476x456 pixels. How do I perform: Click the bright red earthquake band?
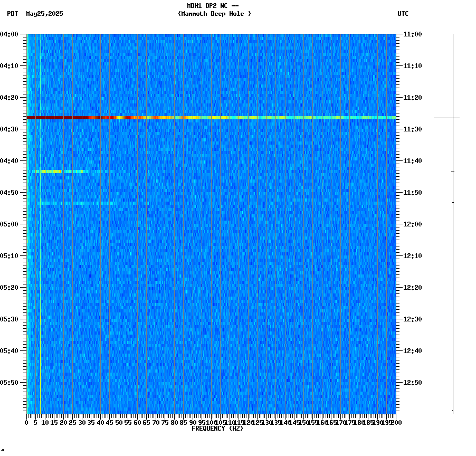pyautogui.click(x=158, y=117)
